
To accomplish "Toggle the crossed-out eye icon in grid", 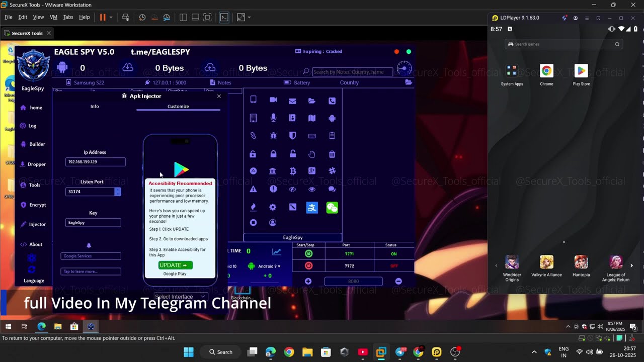I will point(292,189).
